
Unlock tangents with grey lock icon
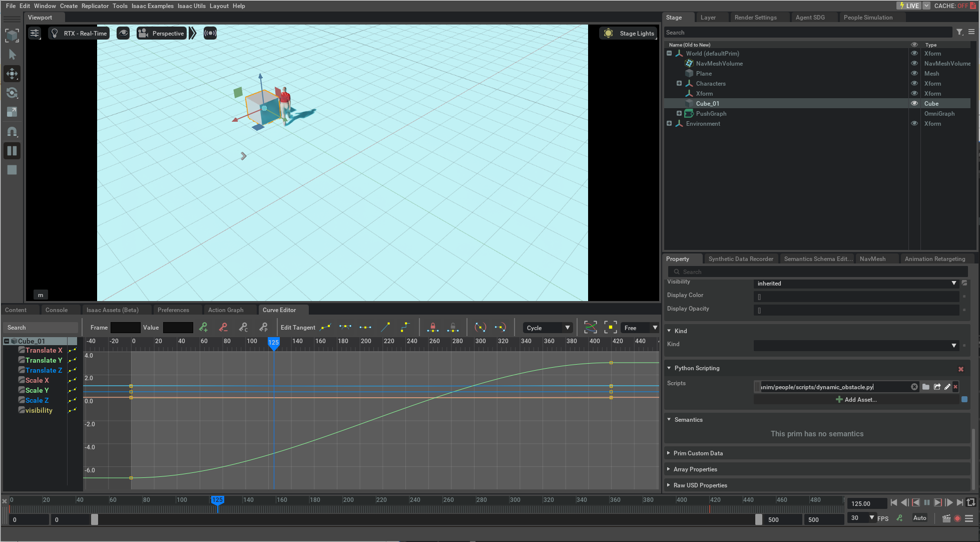coord(453,328)
